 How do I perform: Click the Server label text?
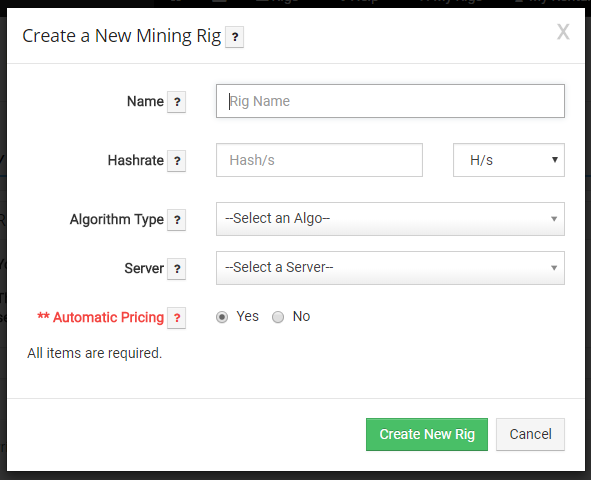coord(144,268)
